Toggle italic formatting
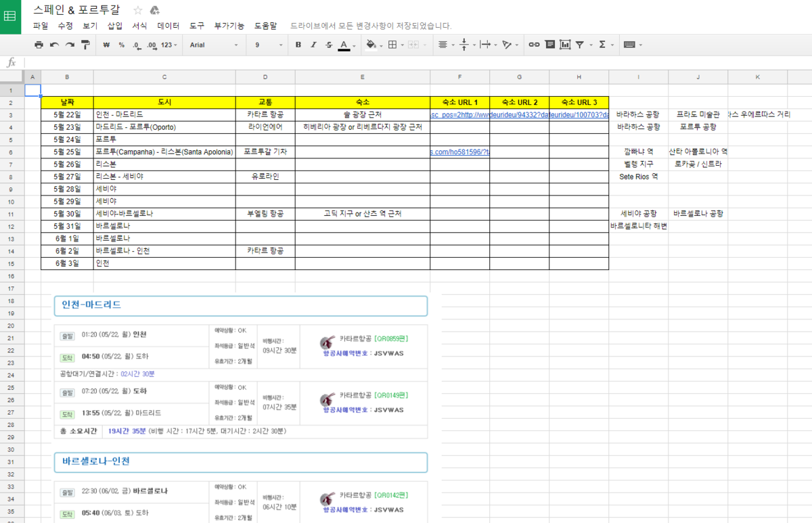The height and width of the screenshot is (523, 812). click(x=313, y=45)
